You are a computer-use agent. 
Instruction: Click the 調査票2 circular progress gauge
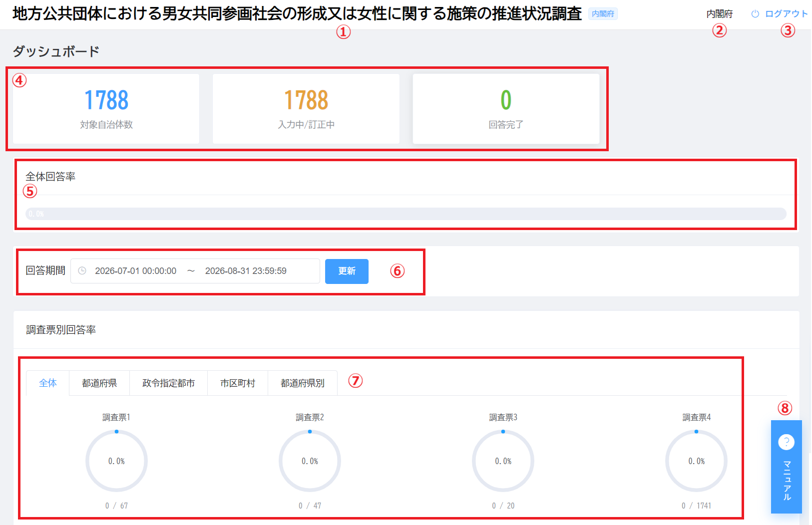tap(310, 461)
